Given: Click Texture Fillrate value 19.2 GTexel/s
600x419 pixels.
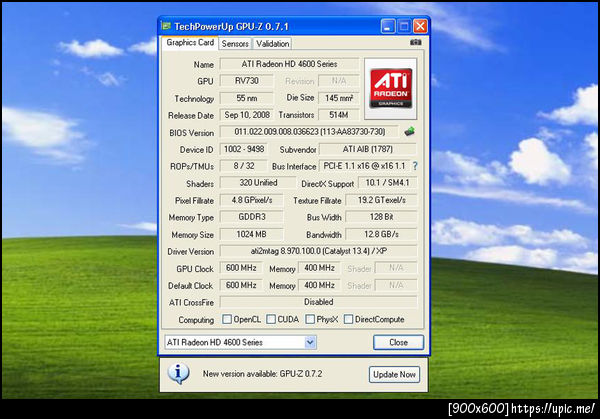Looking at the screenshot, I should (381, 200).
